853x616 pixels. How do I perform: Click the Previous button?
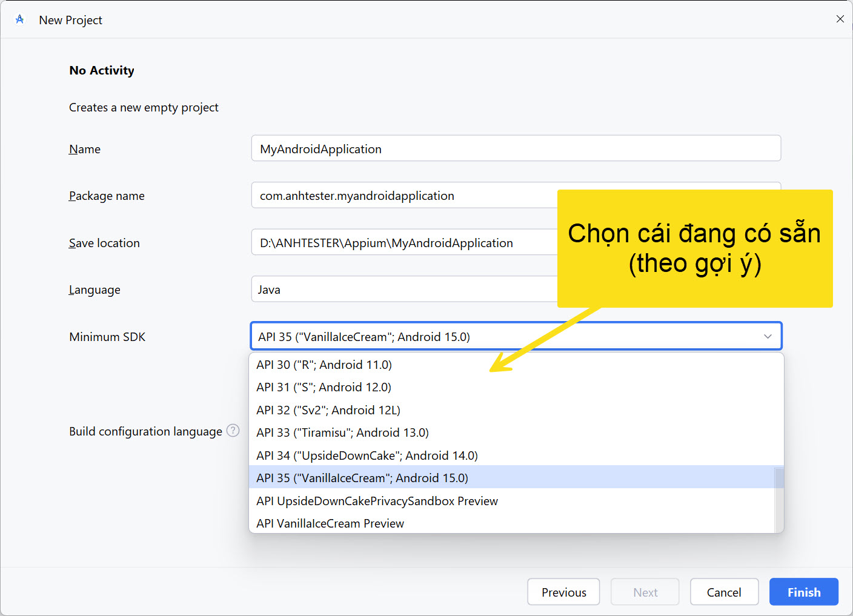pos(563,592)
